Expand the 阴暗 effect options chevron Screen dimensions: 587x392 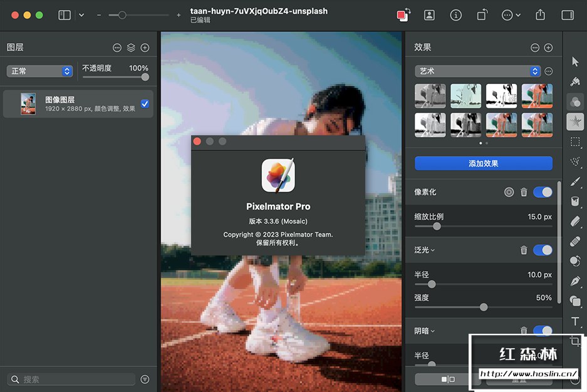click(433, 331)
